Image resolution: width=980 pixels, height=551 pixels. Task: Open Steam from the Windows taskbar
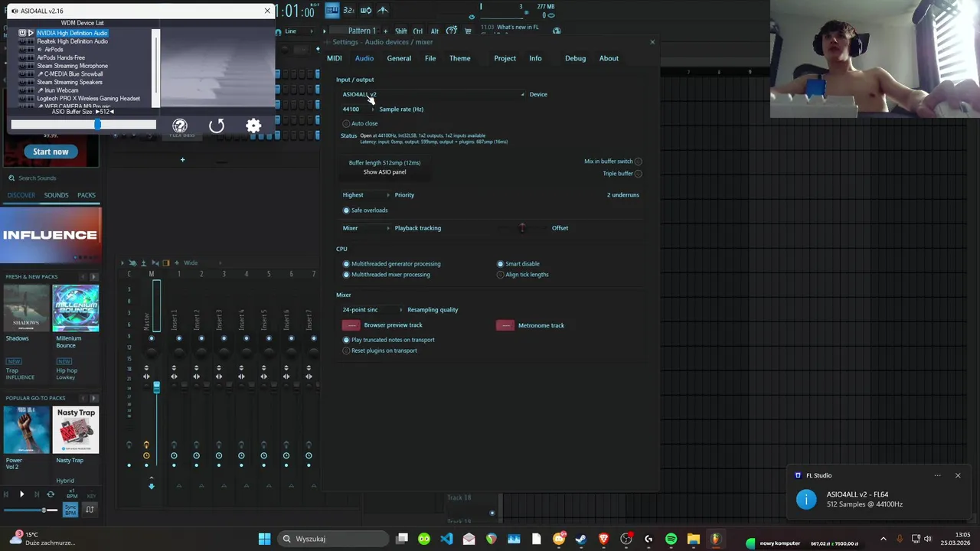pos(581,539)
